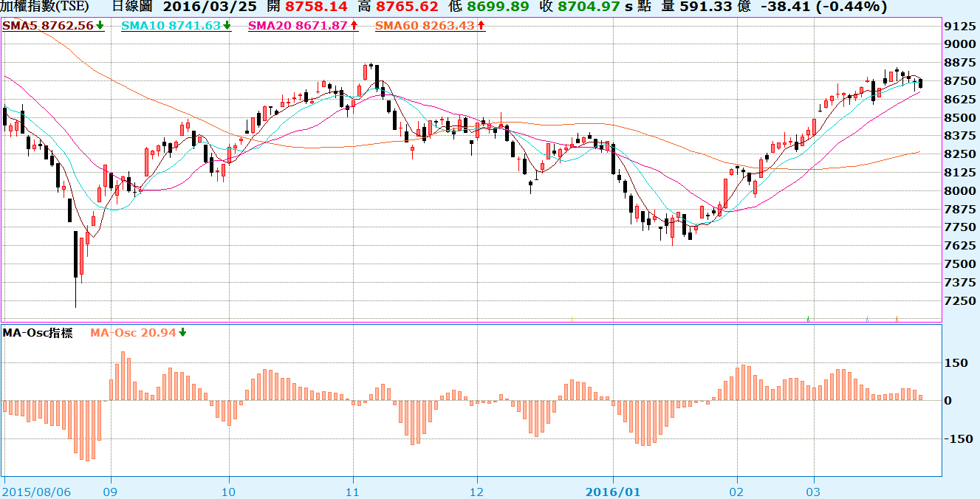Click the green down arrow beside SMA10
The image size is (980, 499).
coord(226,26)
